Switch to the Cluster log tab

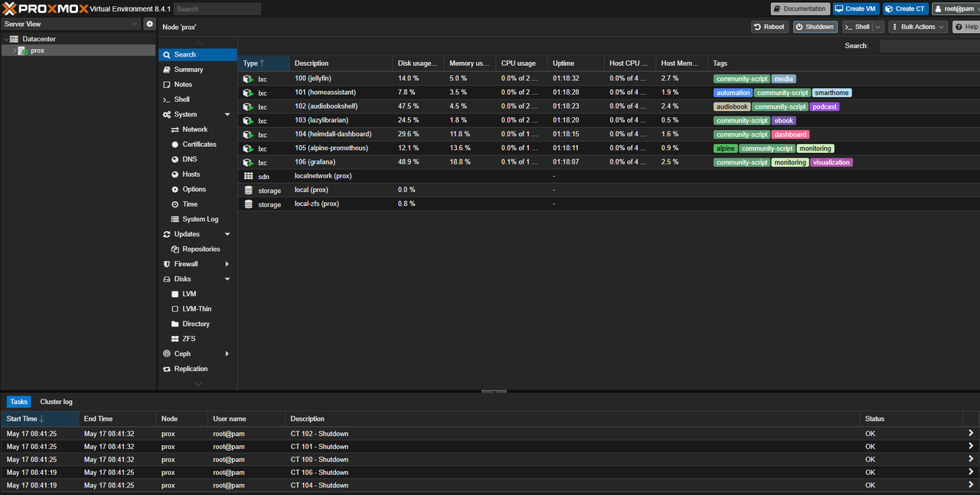57,402
